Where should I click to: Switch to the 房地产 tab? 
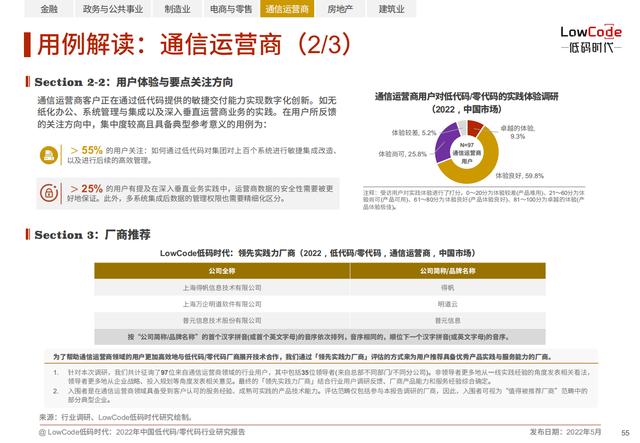tap(340, 9)
